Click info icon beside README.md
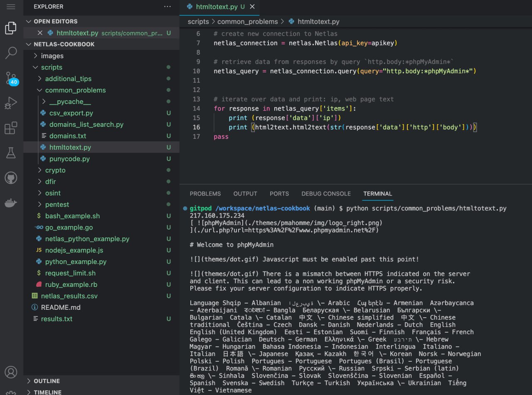532x395 pixels. (35, 307)
